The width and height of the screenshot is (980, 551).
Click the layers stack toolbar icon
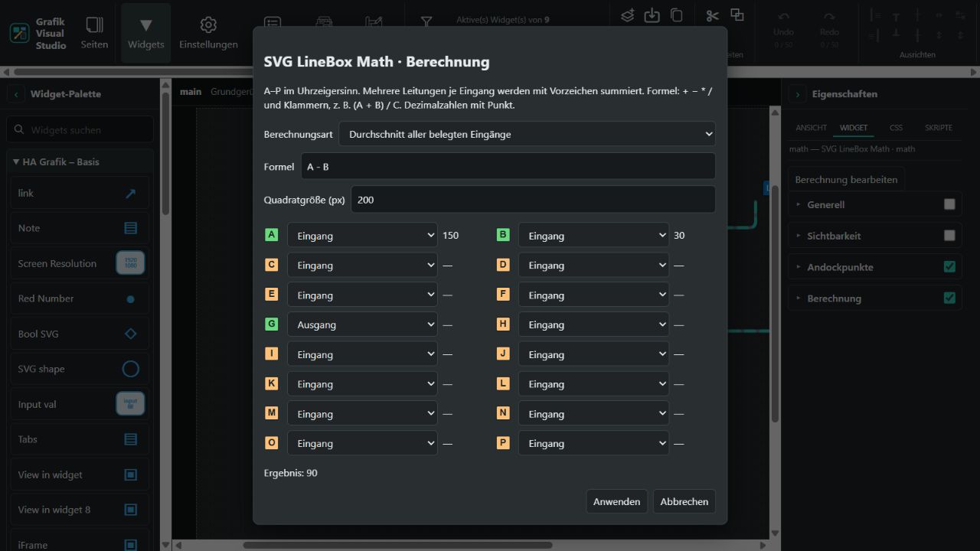click(x=628, y=15)
